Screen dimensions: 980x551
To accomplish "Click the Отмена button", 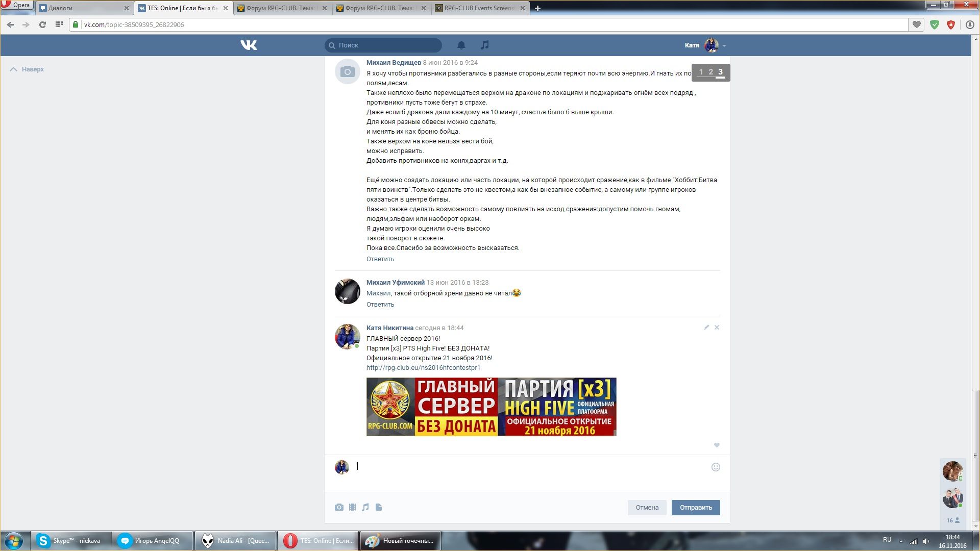I will [x=647, y=508].
